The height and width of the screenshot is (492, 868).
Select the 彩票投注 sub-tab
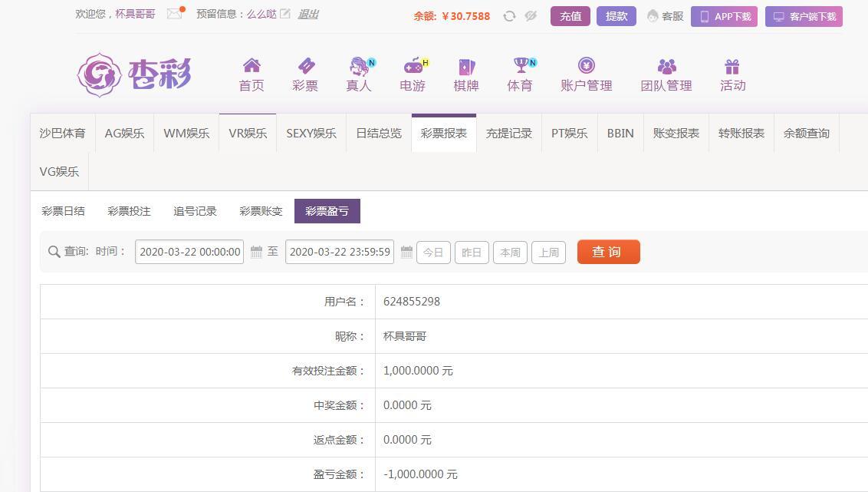point(129,211)
